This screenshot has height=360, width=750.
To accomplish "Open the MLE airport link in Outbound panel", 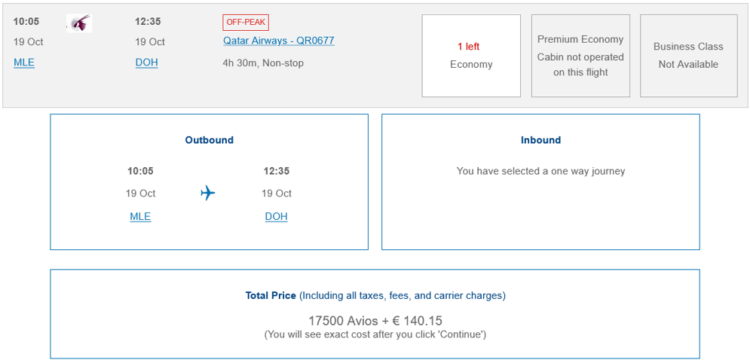I will (x=140, y=217).
